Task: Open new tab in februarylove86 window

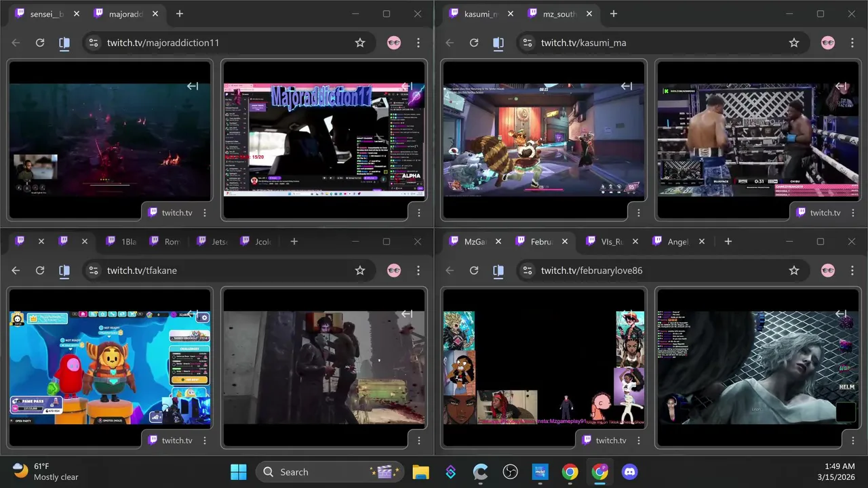Action: (x=728, y=241)
